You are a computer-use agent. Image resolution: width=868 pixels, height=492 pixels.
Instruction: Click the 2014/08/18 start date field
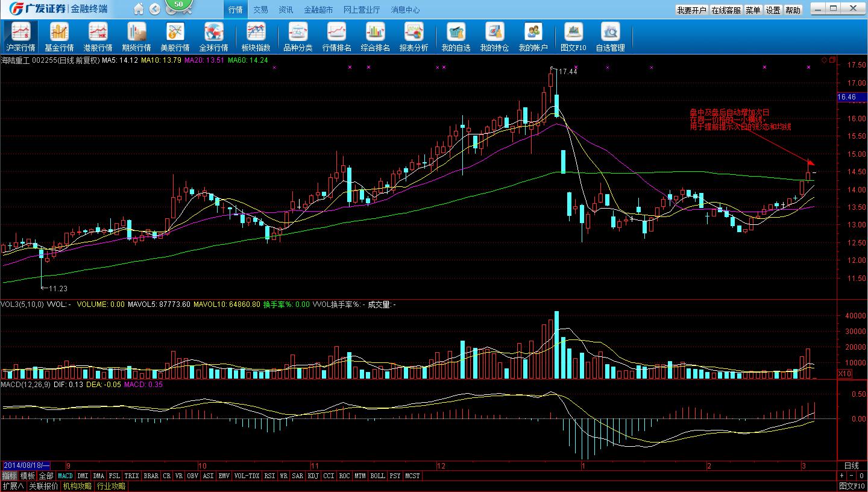click(27, 465)
